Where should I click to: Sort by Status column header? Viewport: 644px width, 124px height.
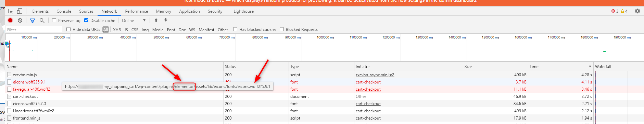[x=256, y=67]
